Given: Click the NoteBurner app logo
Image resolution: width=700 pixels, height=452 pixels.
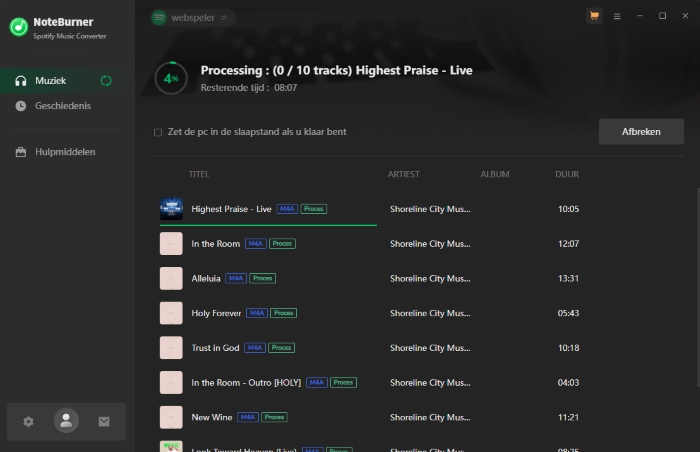Looking at the screenshot, I should tap(18, 27).
